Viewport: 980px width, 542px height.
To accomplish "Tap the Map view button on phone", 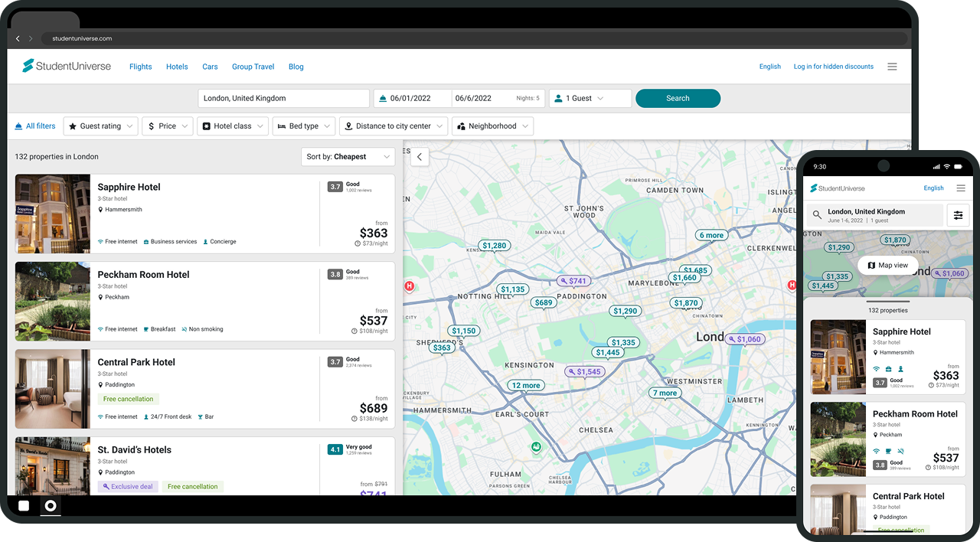I will pos(888,266).
